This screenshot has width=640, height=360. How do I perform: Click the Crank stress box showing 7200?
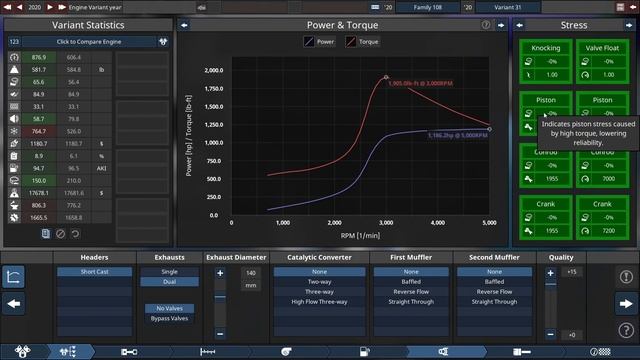(602, 217)
